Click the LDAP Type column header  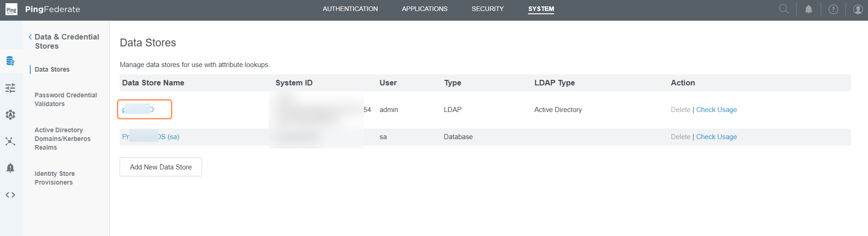click(555, 83)
